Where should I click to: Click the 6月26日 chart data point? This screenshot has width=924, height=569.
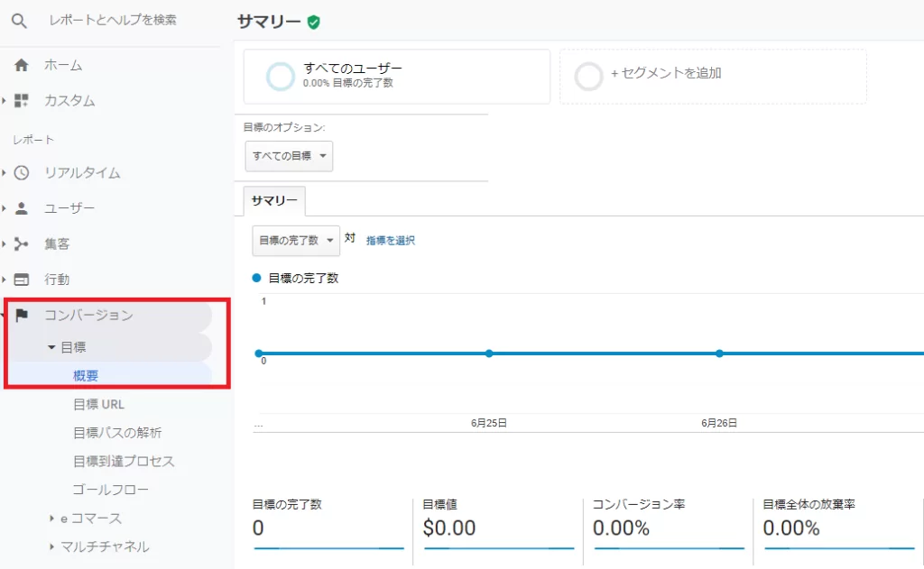[719, 353]
